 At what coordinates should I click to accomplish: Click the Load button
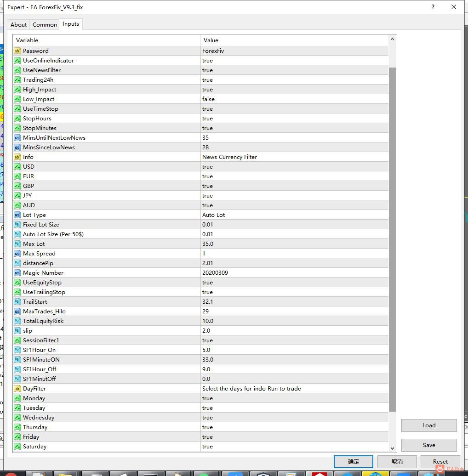429,425
